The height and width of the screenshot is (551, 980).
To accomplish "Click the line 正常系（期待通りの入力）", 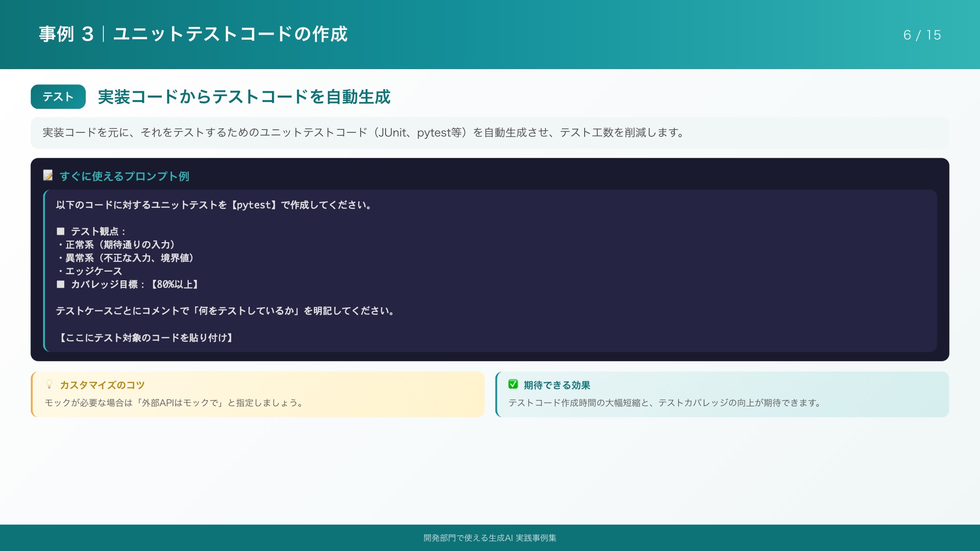I will (116, 245).
